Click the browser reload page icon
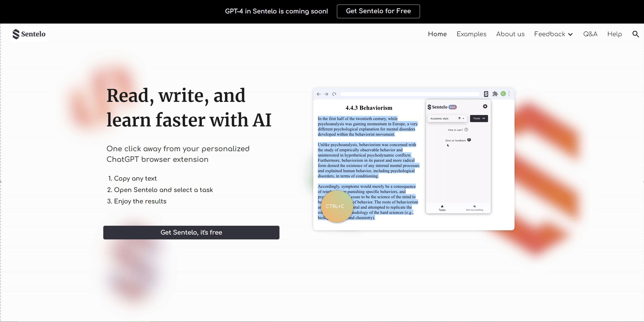The height and width of the screenshot is (322, 644). pos(334,94)
